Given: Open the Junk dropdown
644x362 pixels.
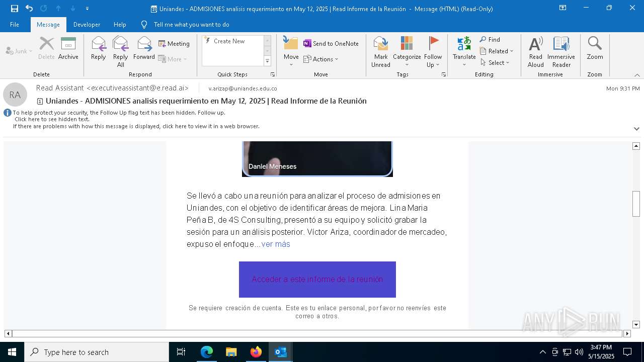Looking at the screenshot, I should pyautogui.click(x=19, y=51).
